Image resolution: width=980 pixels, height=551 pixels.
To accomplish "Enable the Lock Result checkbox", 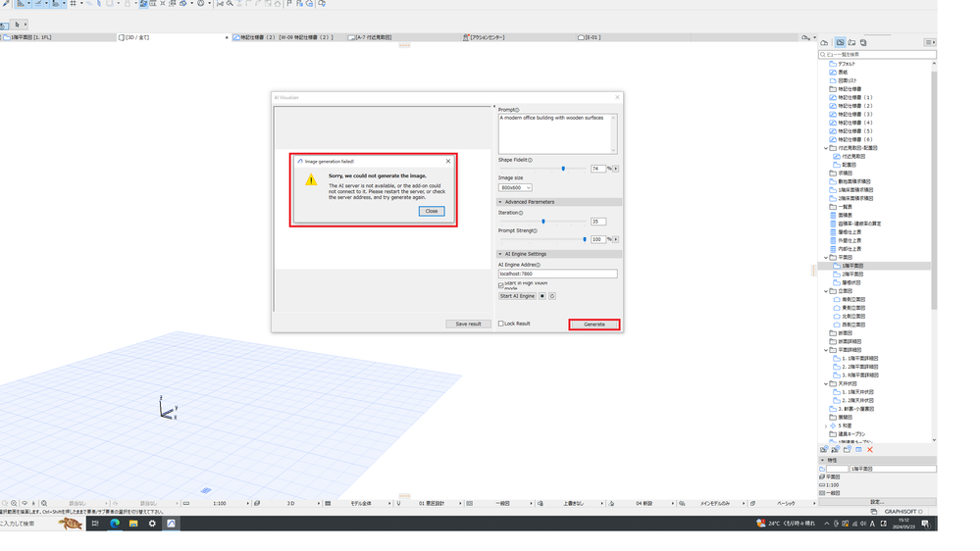I will (501, 324).
